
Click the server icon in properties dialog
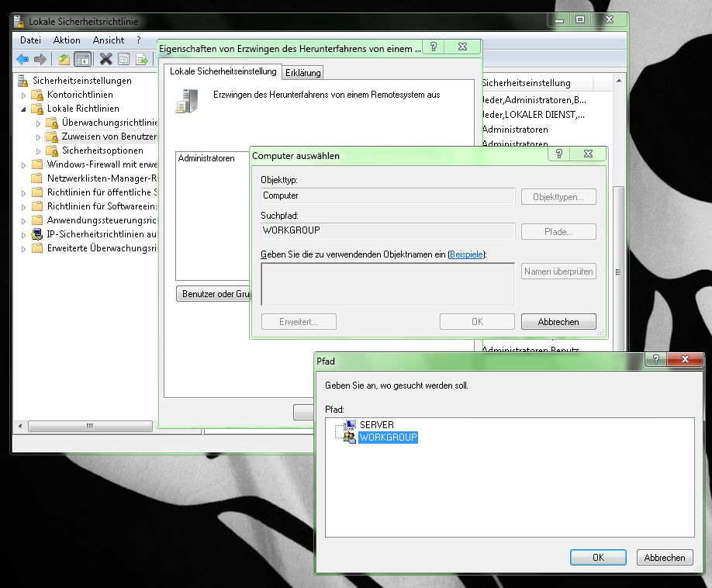coord(187,101)
